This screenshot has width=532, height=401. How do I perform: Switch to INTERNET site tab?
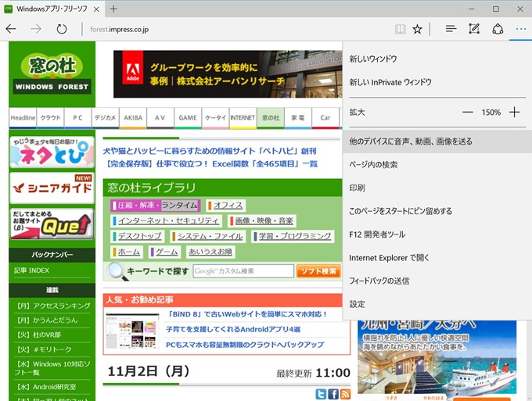(243, 118)
